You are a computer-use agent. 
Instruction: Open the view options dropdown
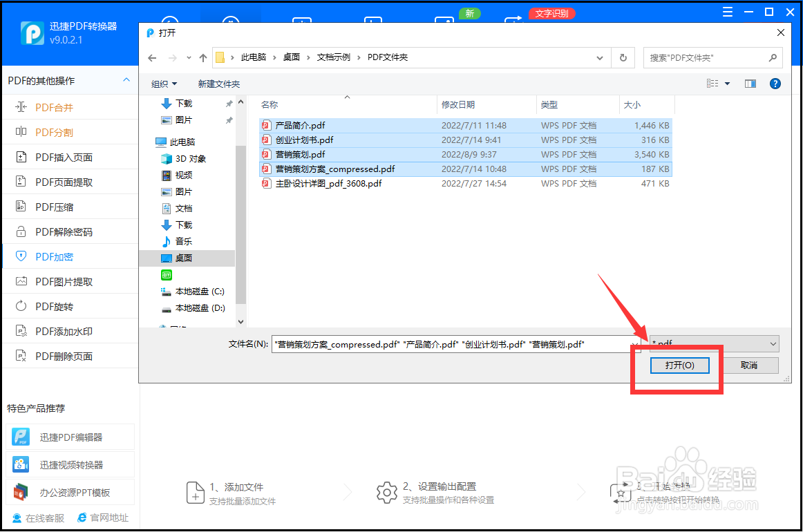[x=727, y=84]
